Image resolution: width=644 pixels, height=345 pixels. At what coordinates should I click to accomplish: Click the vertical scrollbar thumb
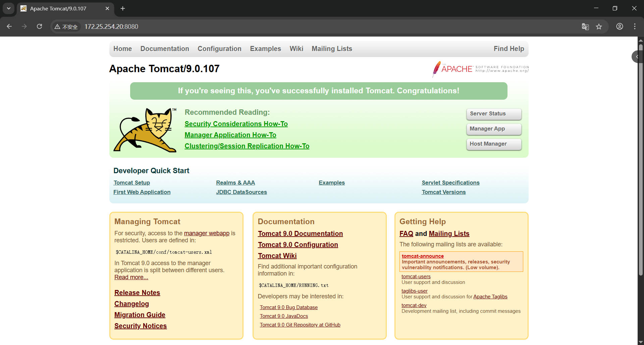pos(641,160)
